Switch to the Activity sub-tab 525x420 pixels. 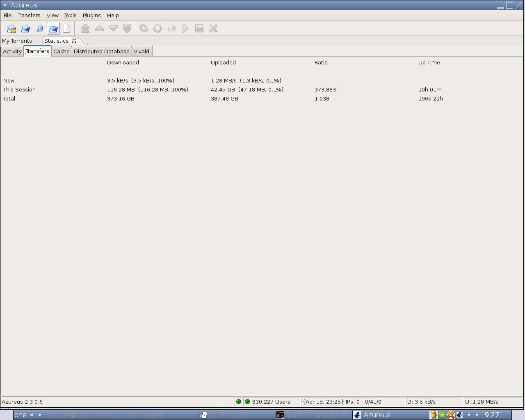12,51
